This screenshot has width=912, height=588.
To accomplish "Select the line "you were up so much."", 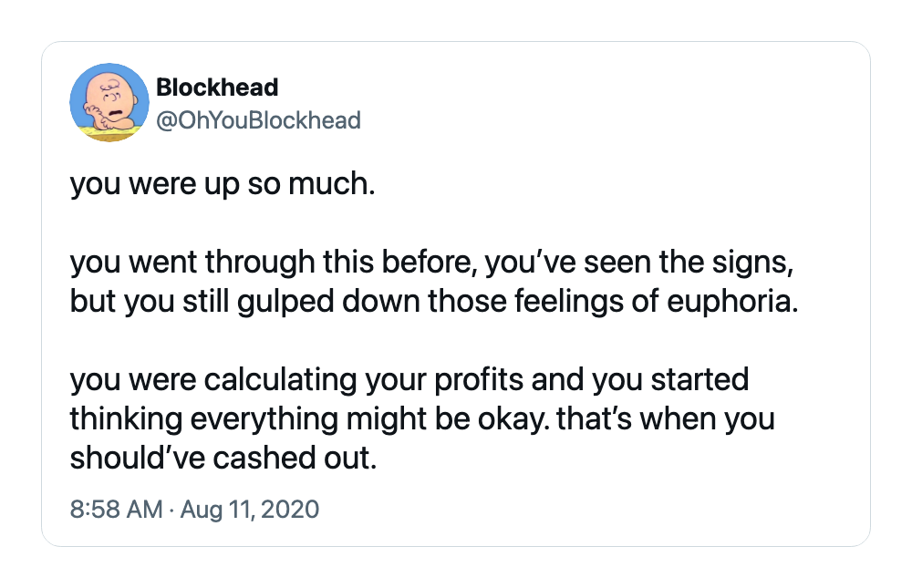I will coord(223,184).
